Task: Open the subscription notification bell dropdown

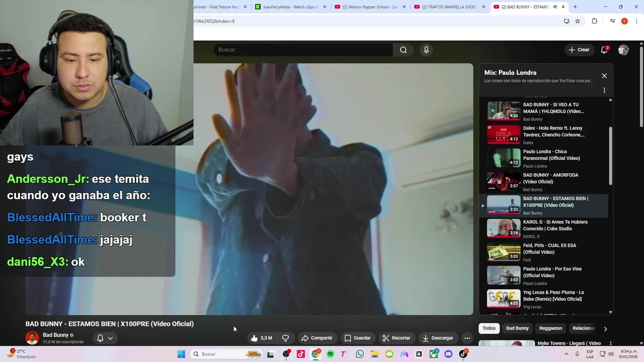Action: coord(105,338)
